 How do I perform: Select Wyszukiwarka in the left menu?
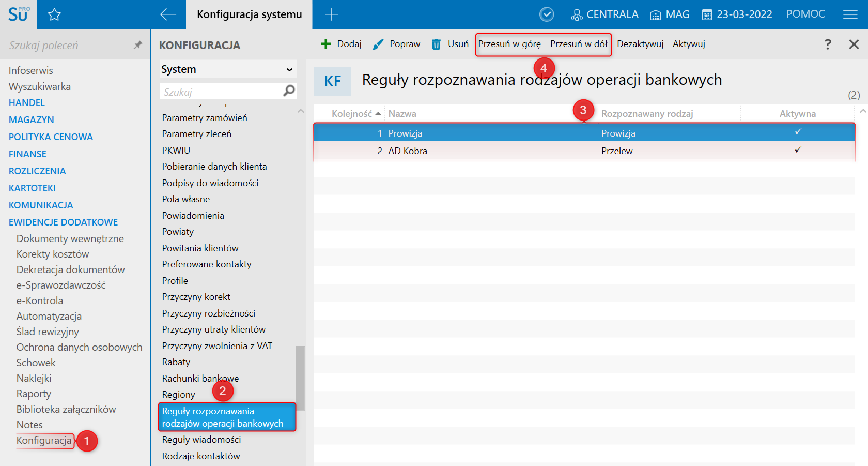[40, 86]
